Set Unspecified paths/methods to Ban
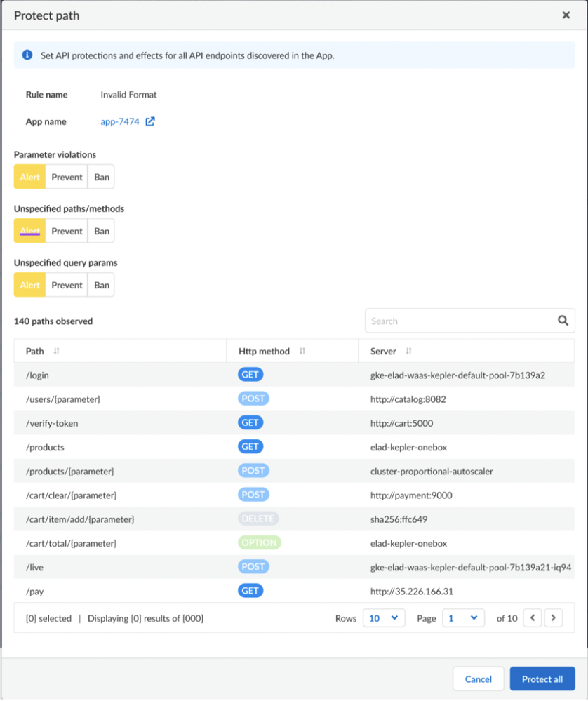588x701 pixels. point(102,231)
